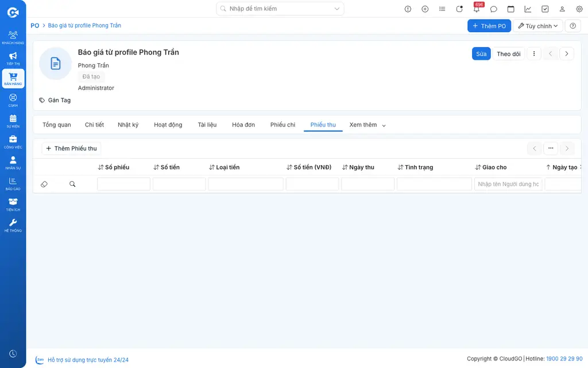Click the Thêm Phiếu thu button

click(x=71, y=148)
